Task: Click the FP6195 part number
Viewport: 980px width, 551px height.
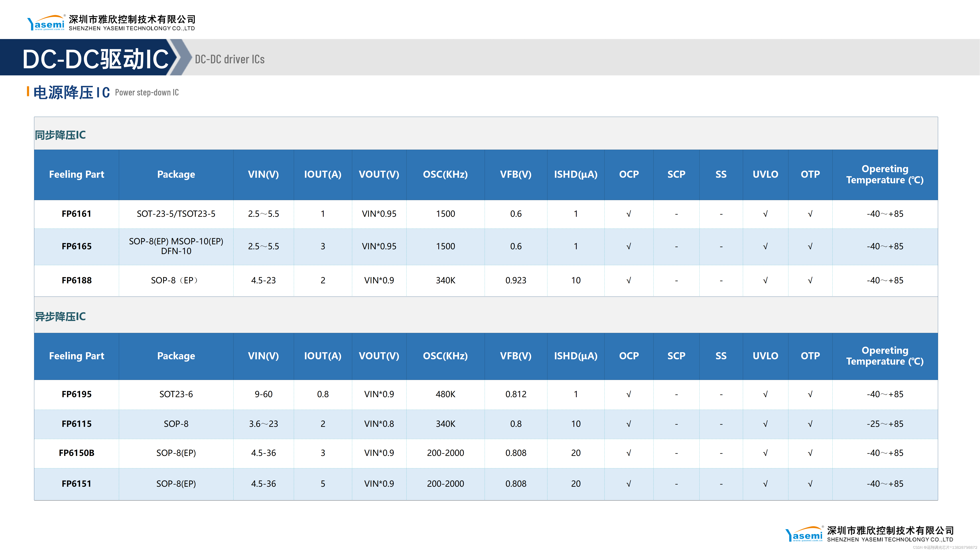Action: coord(77,394)
